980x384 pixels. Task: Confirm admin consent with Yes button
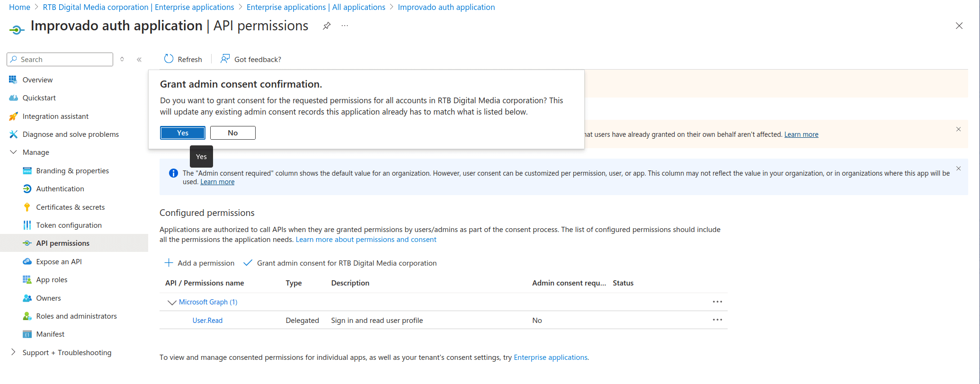183,133
